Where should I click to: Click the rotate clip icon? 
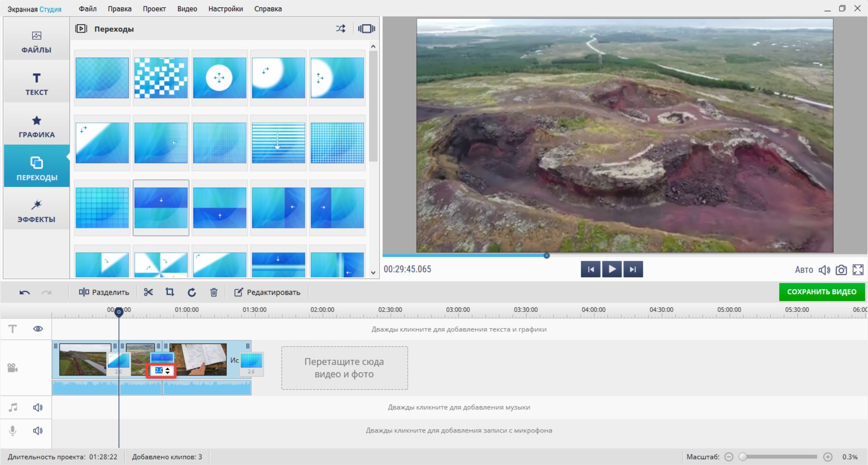pos(192,292)
